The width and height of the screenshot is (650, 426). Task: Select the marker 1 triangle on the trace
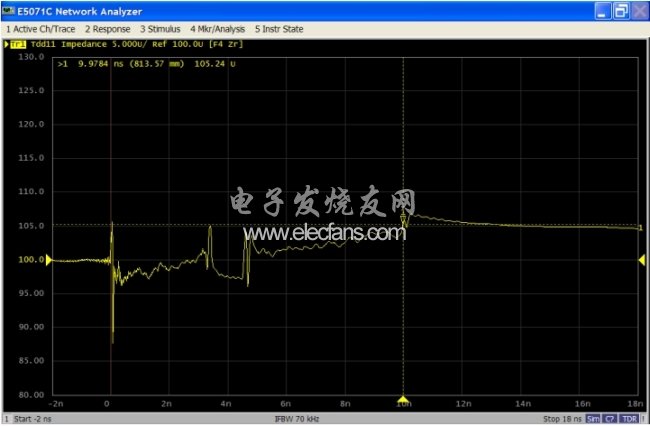[404, 218]
